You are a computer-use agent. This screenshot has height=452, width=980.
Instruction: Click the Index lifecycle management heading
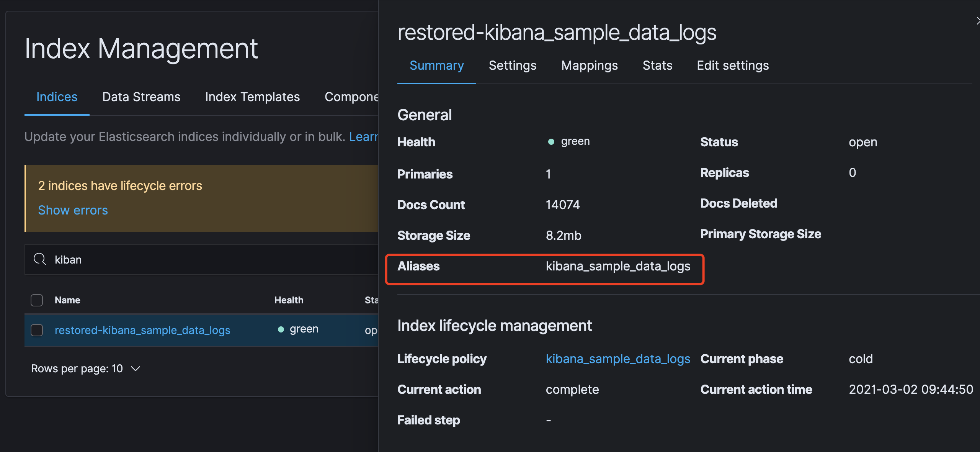click(x=495, y=326)
